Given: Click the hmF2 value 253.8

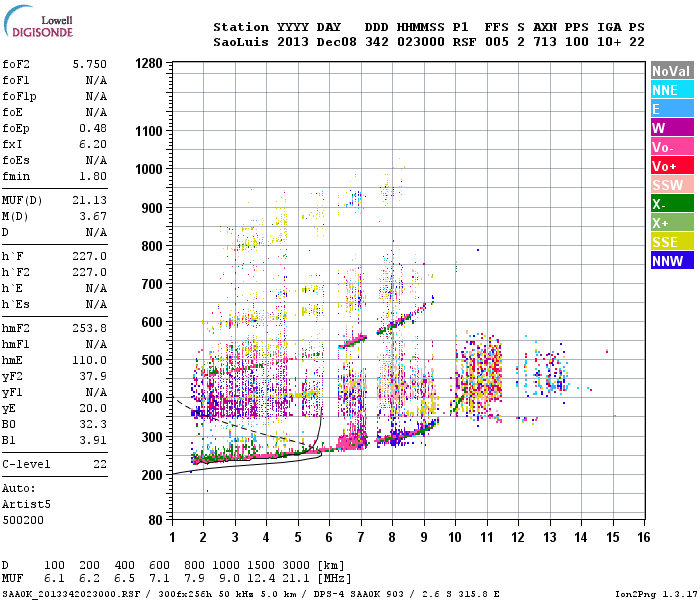Looking at the screenshot, I should [90, 328].
